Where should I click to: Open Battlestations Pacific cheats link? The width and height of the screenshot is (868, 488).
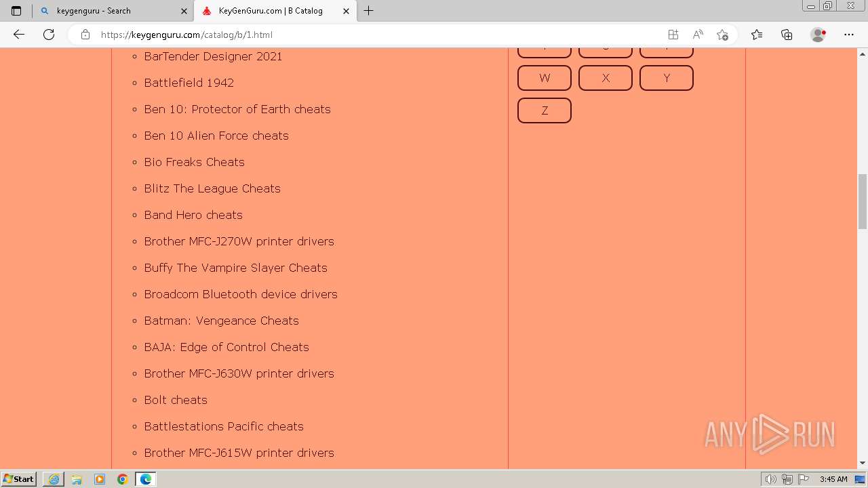tap(224, 426)
